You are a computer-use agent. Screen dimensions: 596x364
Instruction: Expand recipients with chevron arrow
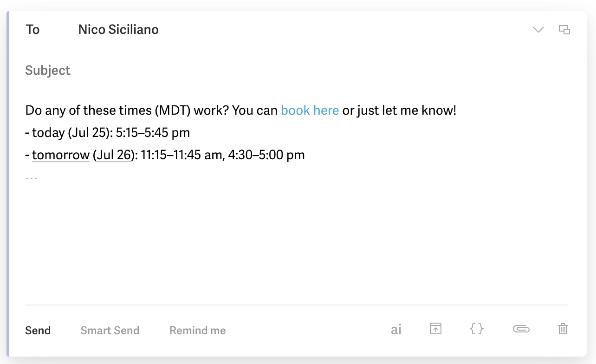(538, 30)
